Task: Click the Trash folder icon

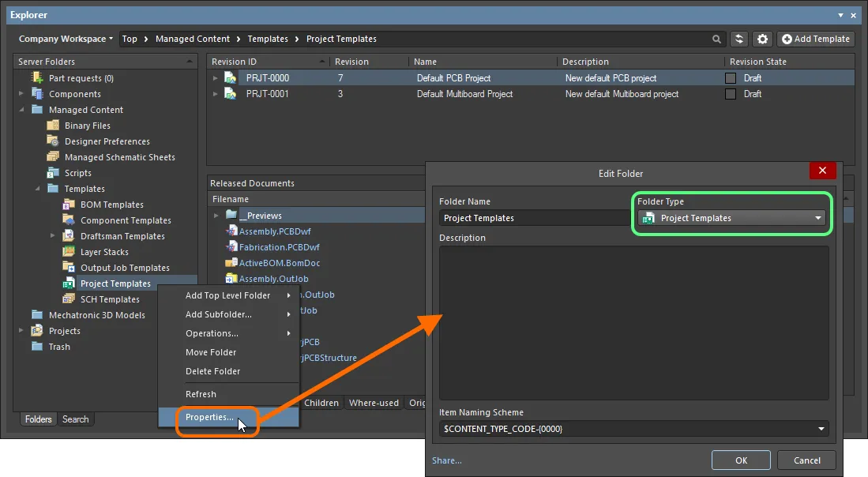Action: pyautogui.click(x=37, y=347)
